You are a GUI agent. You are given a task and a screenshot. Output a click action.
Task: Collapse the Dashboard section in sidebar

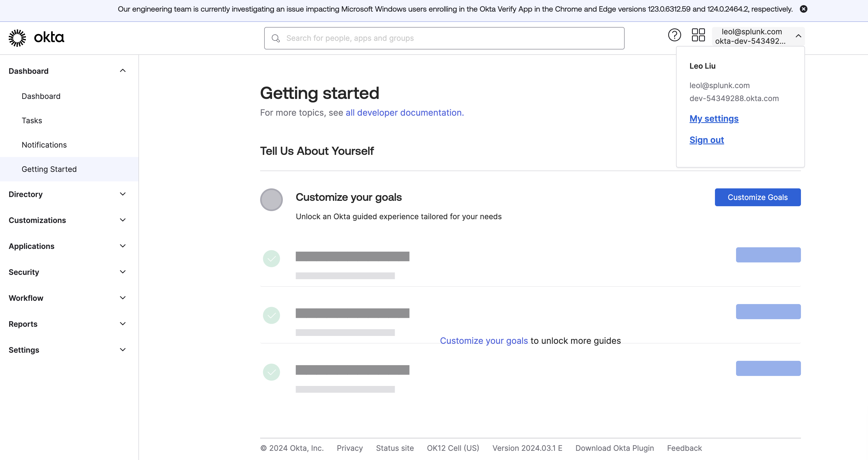[123, 70]
